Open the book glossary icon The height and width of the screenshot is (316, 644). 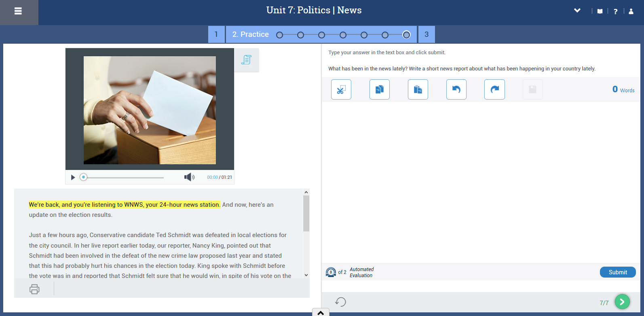pyautogui.click(x=600, y=11)
